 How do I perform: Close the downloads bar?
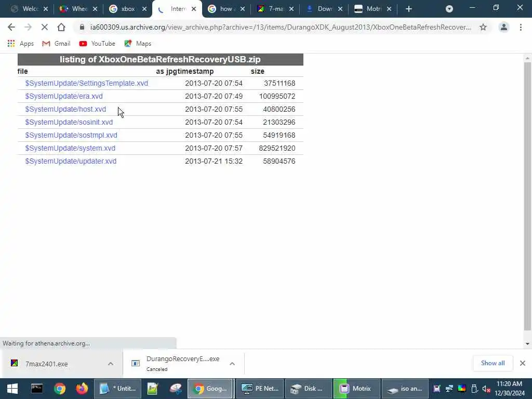click(523, 363)
